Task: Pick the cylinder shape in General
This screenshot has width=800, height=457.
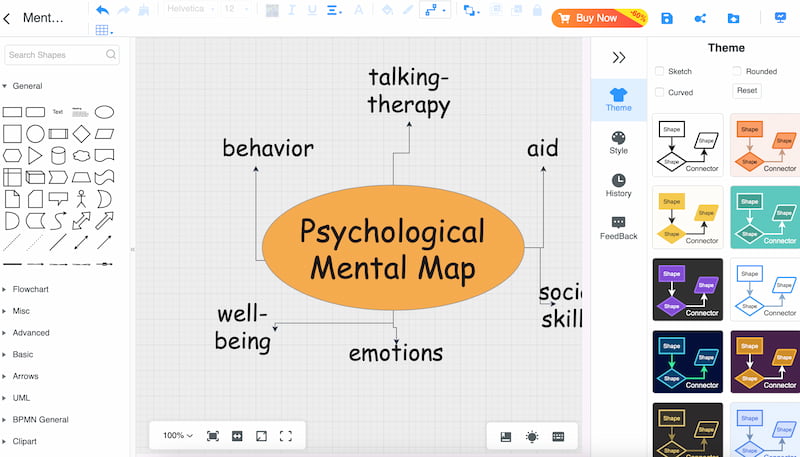Action: point(58,156)
